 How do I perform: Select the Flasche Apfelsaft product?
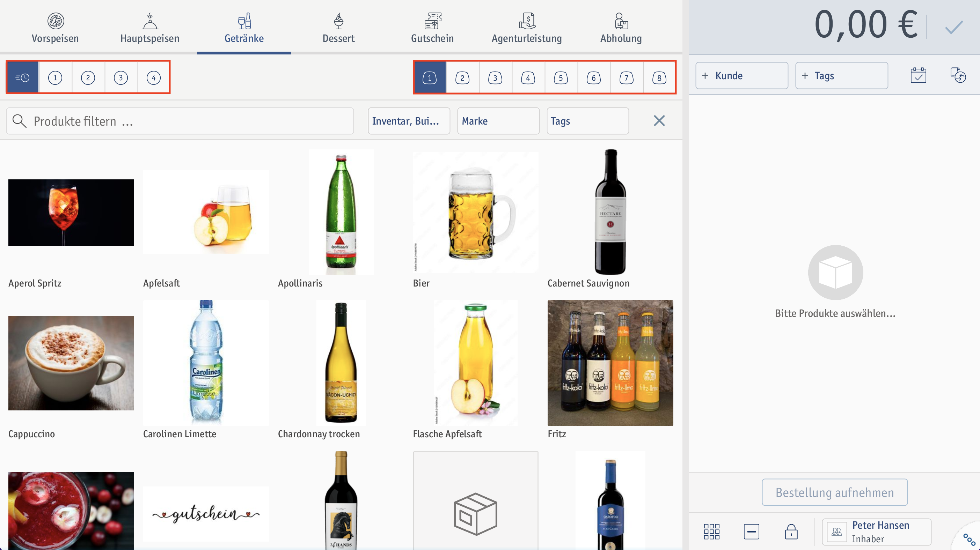point(476,363)
